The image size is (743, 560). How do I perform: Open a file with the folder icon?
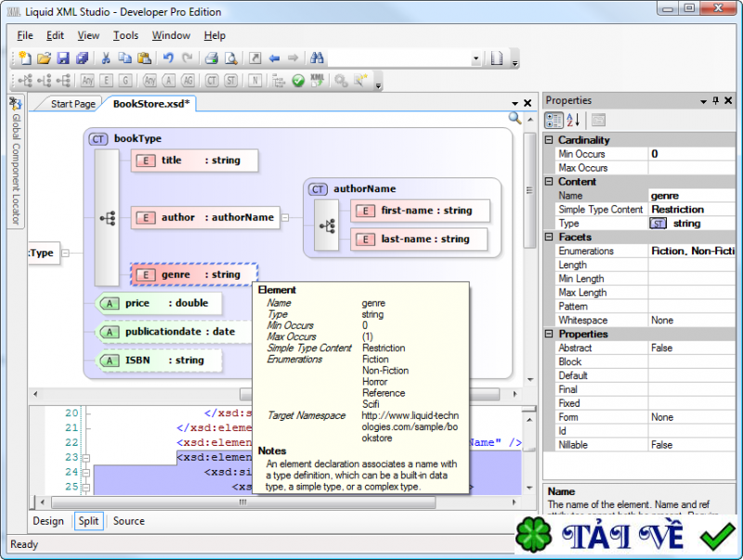(x=44, y=59)
